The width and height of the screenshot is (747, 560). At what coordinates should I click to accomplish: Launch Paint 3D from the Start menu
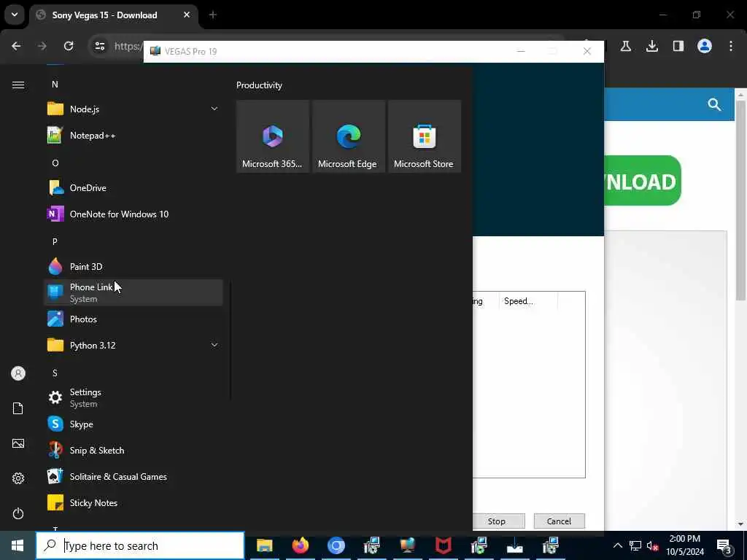coord(133,266)
